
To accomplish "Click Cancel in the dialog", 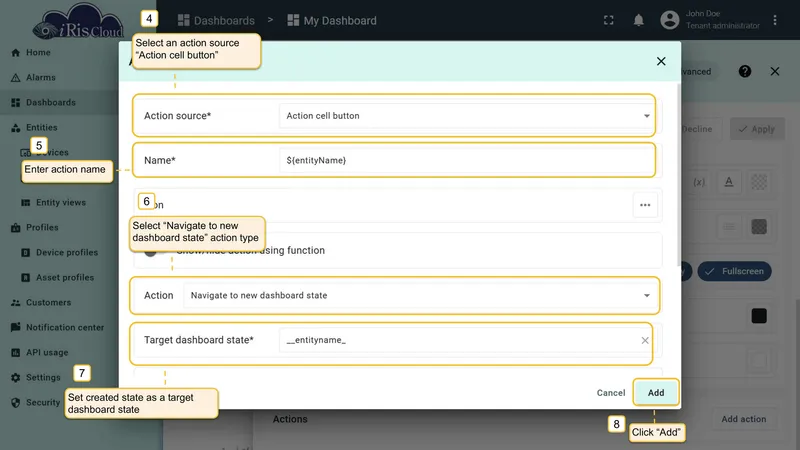I will click(611, 393).
